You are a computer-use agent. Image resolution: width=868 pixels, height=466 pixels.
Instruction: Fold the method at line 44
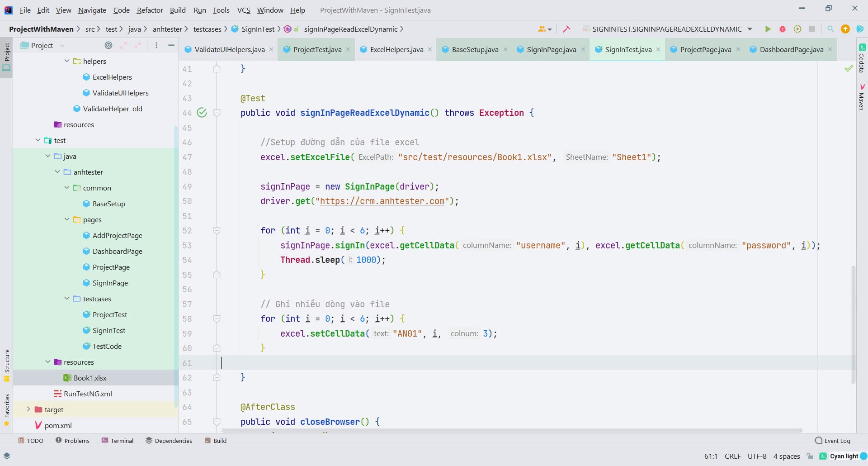[x=217, y=113]
